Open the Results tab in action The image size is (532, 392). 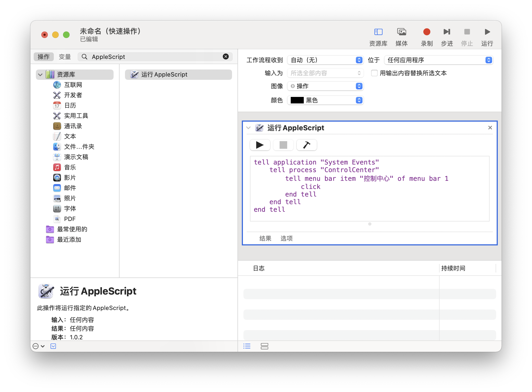click(265, 238)
